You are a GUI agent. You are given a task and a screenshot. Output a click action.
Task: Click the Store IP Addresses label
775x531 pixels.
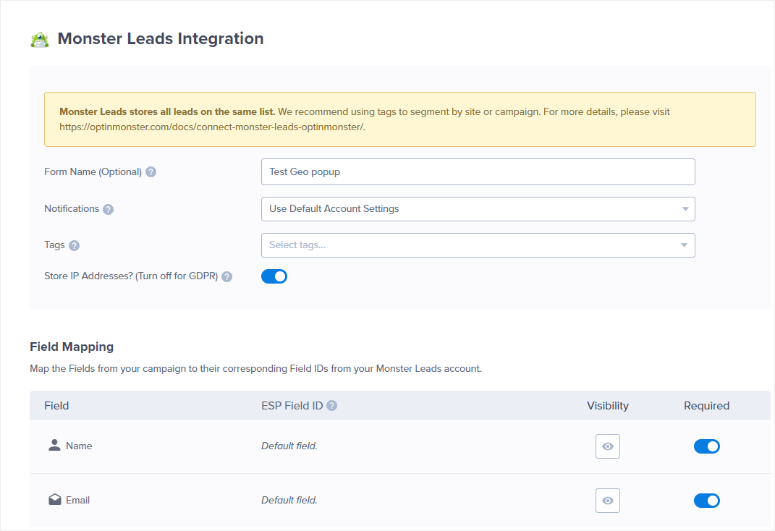point(131,276)
